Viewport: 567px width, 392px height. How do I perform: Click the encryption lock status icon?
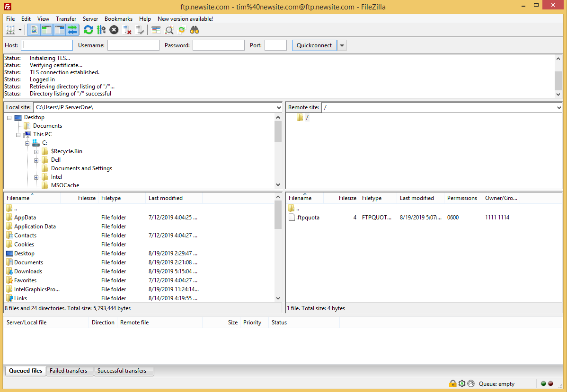point(452,383)
